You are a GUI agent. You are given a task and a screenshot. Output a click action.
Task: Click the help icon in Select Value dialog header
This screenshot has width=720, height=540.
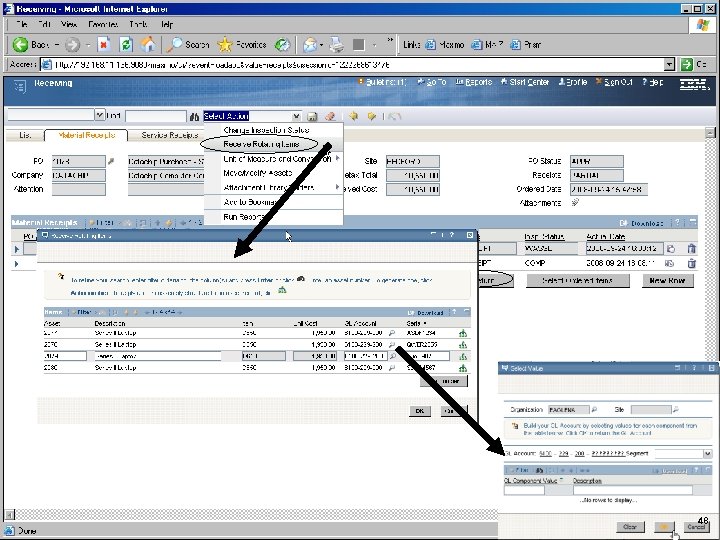tap(694, 368)
